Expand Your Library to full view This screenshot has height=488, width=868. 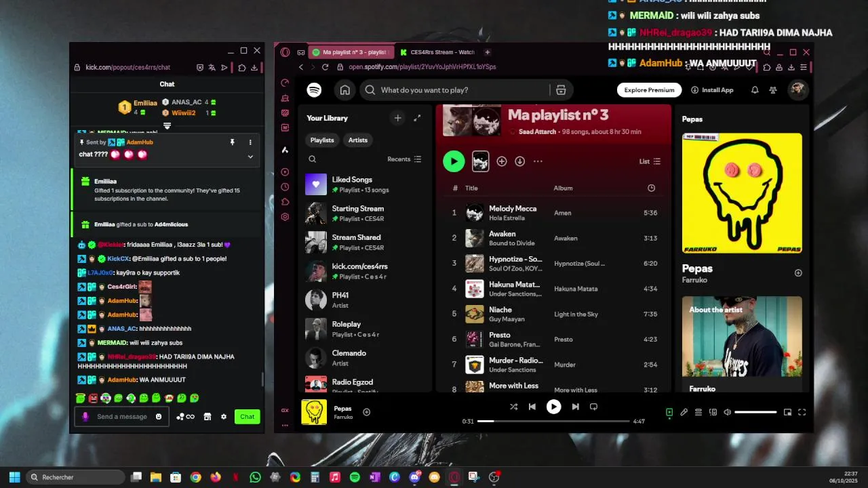417,118
